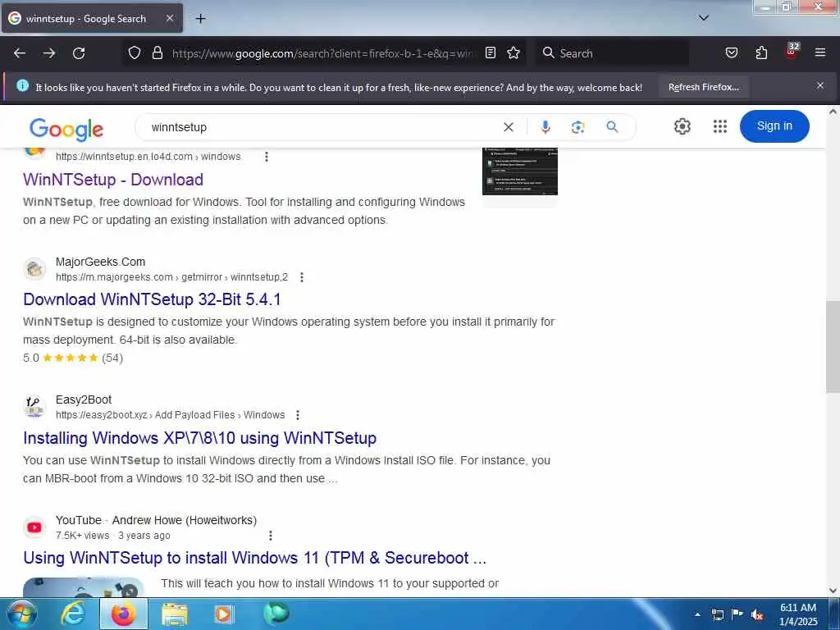Focus the address bar URL field
Viewport: 840px width, 630px height.
coord(322,53)
